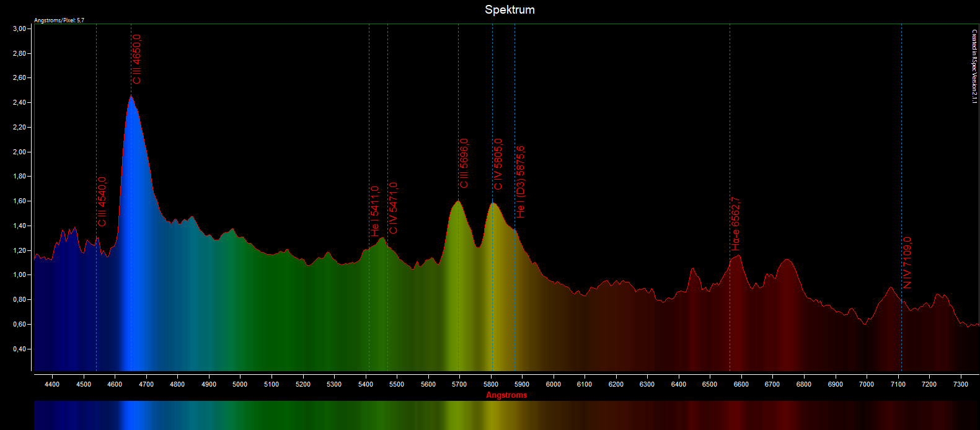Click y-axis value "0,60"
Screen dimensions: 980x430
(x=19, y=325)
